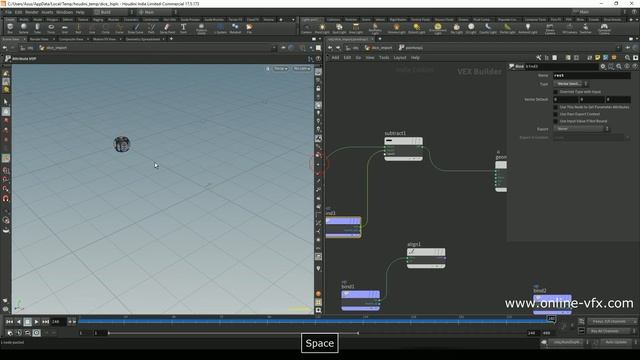Toggle viewport lock icon on right toolbar
The width and height of the screenshot is (640, 360).
click(x=318, y=89)
